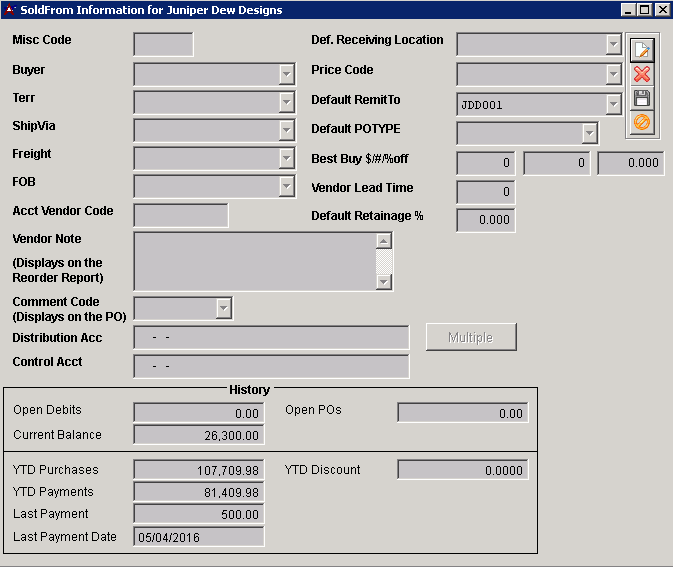Open the Comment Code dropdown
The image size is (673, 567).
click(x=224, y=308)
